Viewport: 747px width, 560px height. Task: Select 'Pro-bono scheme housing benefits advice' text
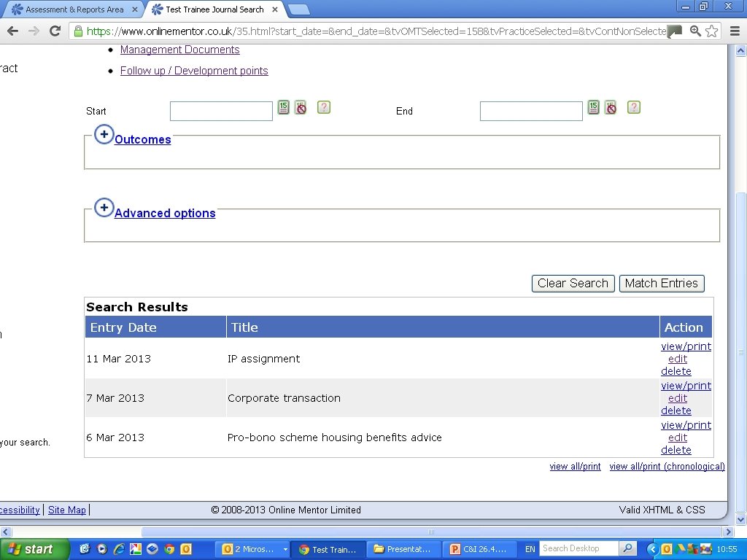coord(334,437)
